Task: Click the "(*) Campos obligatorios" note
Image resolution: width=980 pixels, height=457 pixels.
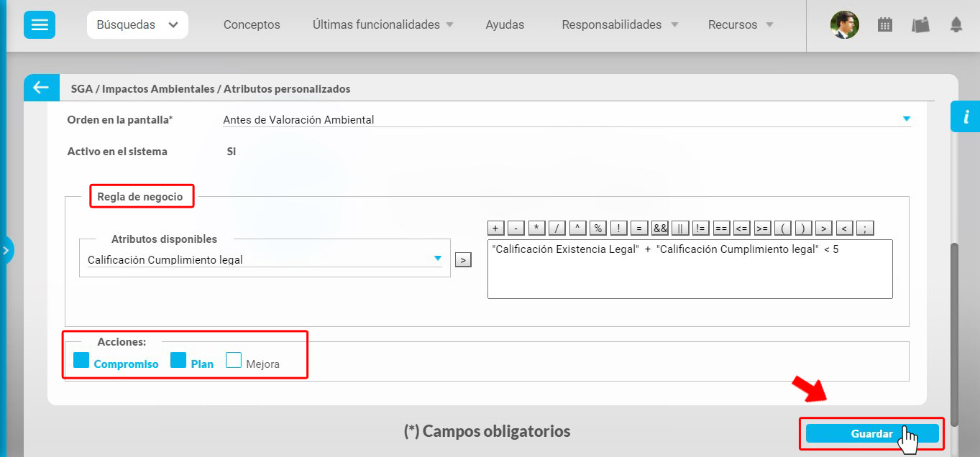Action: (x=487, y=431)
